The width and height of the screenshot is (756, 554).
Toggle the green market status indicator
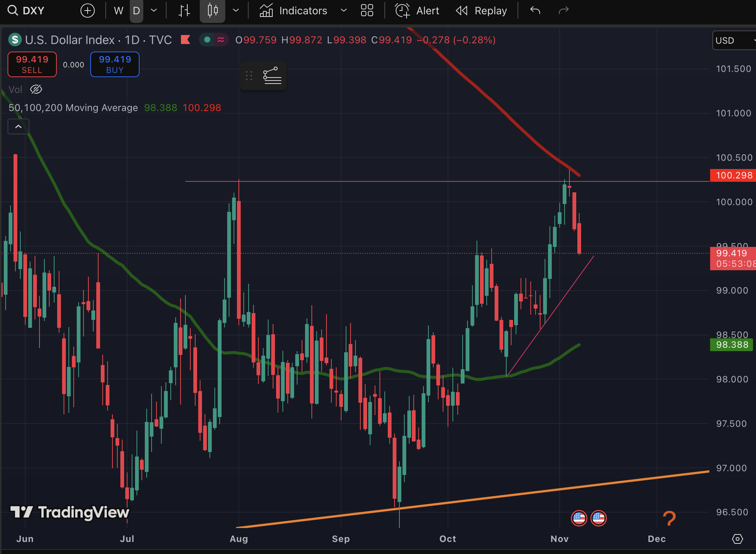pos(207,40)
